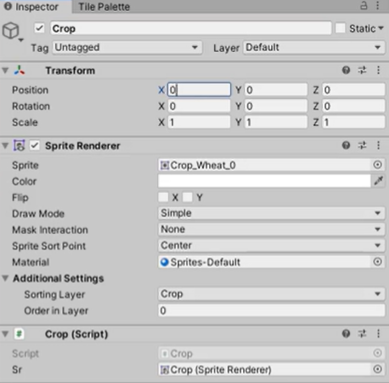Switch to the Tile Palette tab
389x383 pixels.
(104, 7)
